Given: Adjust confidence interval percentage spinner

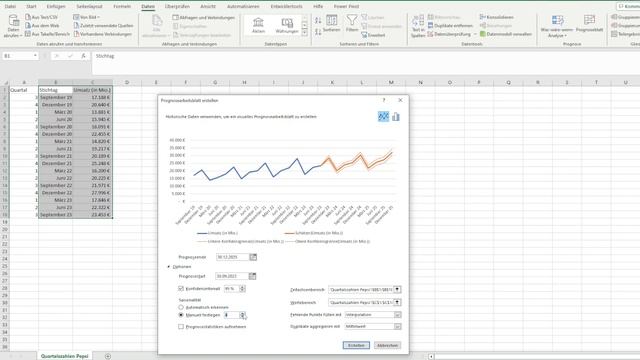Looking at the screenshot, I should 242,289.
